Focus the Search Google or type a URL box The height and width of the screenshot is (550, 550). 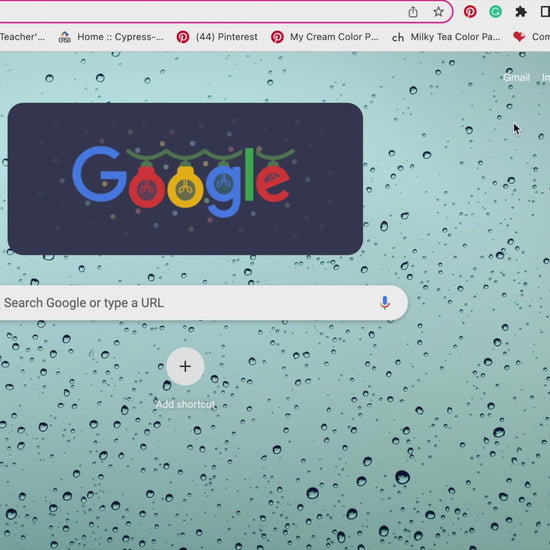[202, 303]
